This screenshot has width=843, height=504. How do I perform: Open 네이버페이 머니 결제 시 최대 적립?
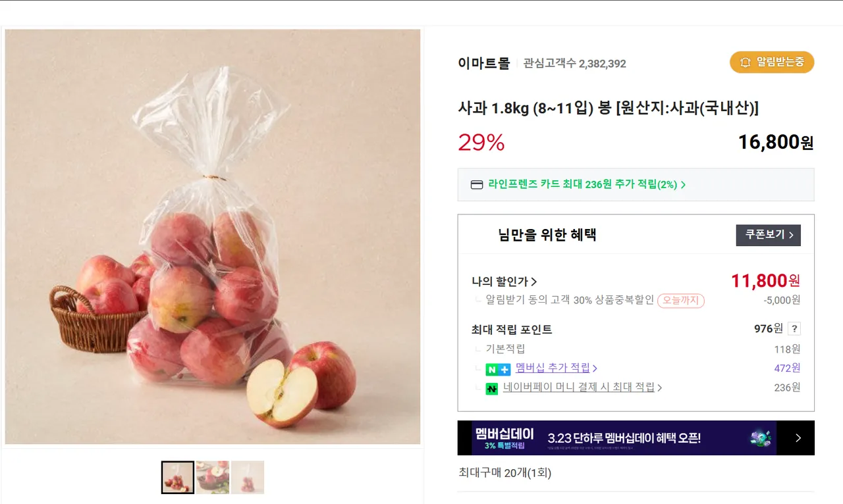coord(582,388)
